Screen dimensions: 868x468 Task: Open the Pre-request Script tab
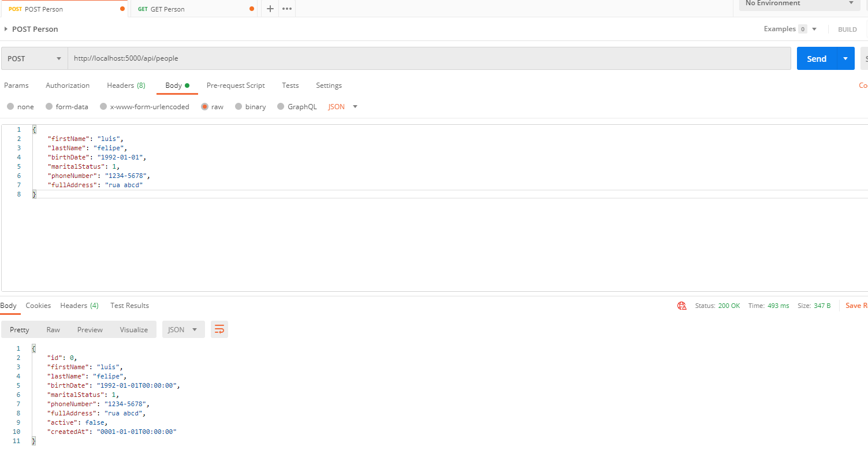[x=236, y=86]
